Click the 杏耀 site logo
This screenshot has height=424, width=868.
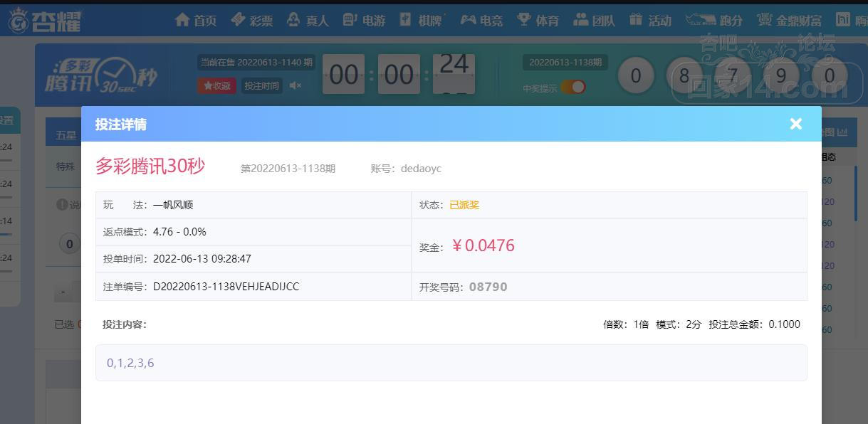(x=44, y=21)
